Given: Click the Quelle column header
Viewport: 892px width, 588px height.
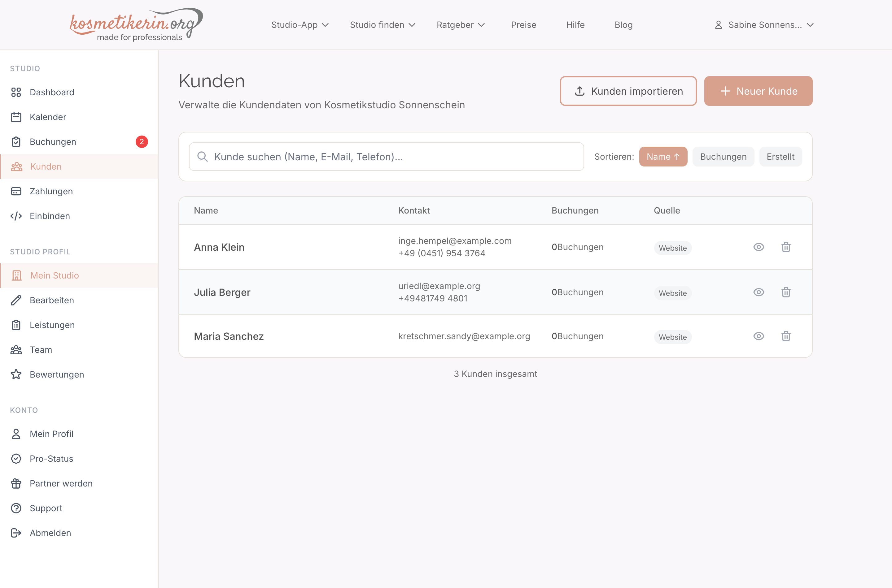Looking at the screenshot, I should coord(667,210).
